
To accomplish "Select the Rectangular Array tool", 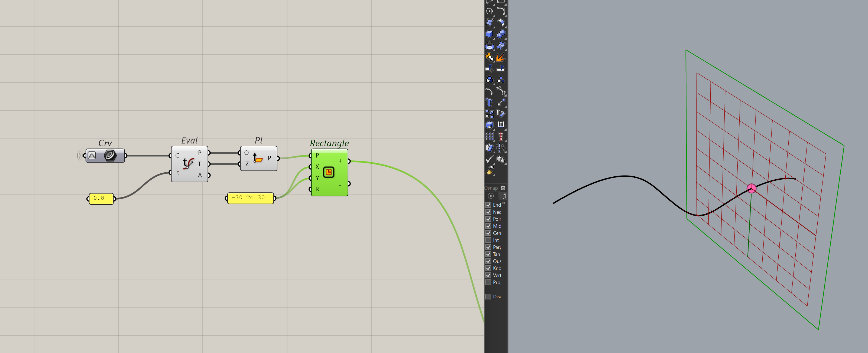I will 489,136.
